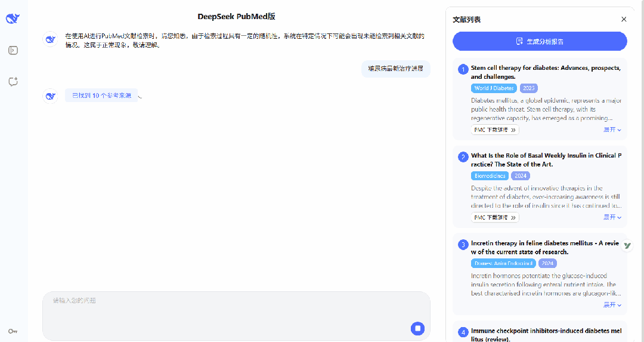Click the assistant avatar beside reference sources chip
Viewport: 644px width, 342px height.
click(x=50, y=96)
